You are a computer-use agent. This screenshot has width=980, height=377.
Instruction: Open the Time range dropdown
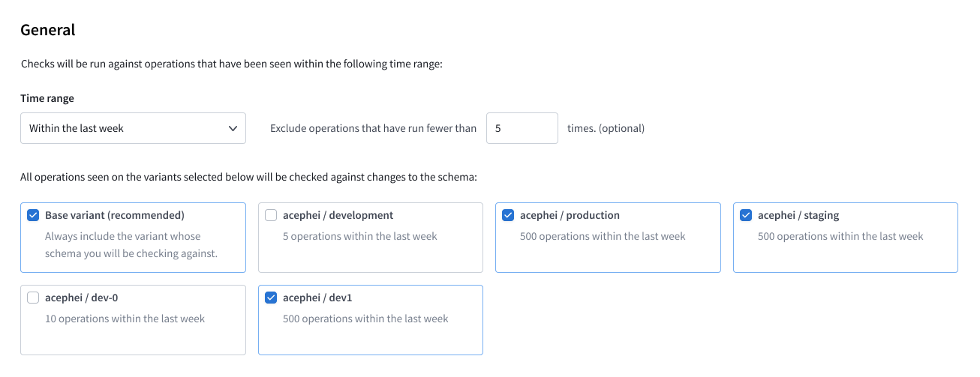tap(133, 128)
